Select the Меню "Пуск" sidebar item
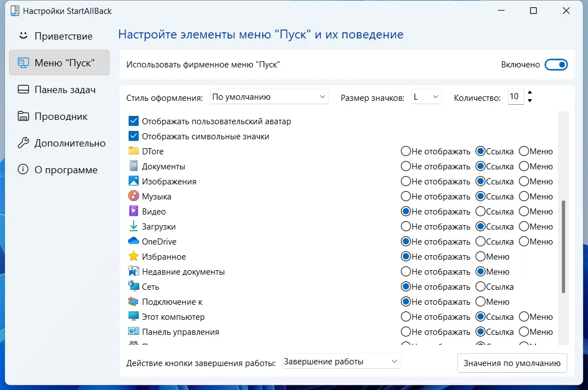This screenshot has width=588, height=390. 59,63
